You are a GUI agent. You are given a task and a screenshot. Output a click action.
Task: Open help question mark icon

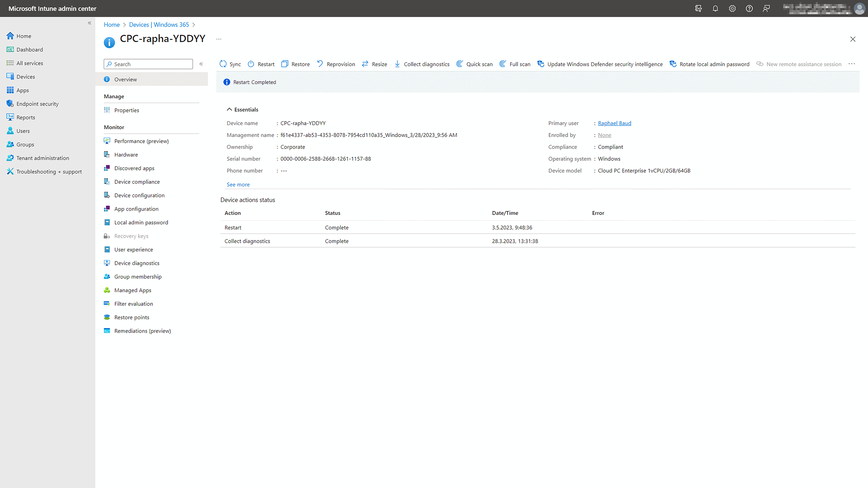[x=749, y=8]
